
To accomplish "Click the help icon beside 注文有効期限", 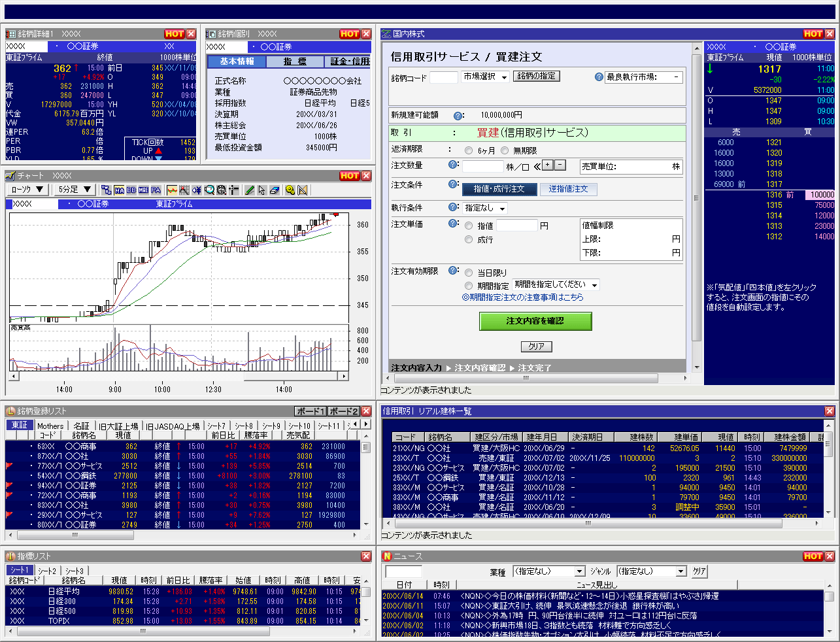I will pos(454,270).
